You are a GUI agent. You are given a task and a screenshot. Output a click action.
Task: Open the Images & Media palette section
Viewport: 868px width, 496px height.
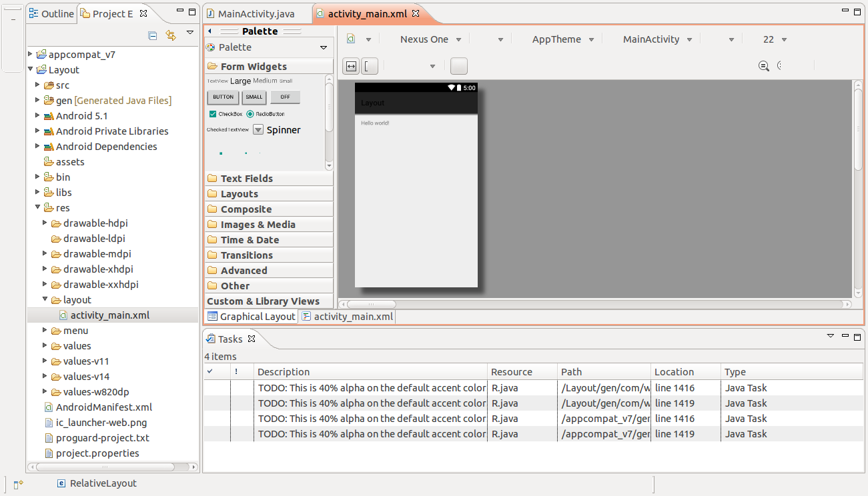click(269, 225)
